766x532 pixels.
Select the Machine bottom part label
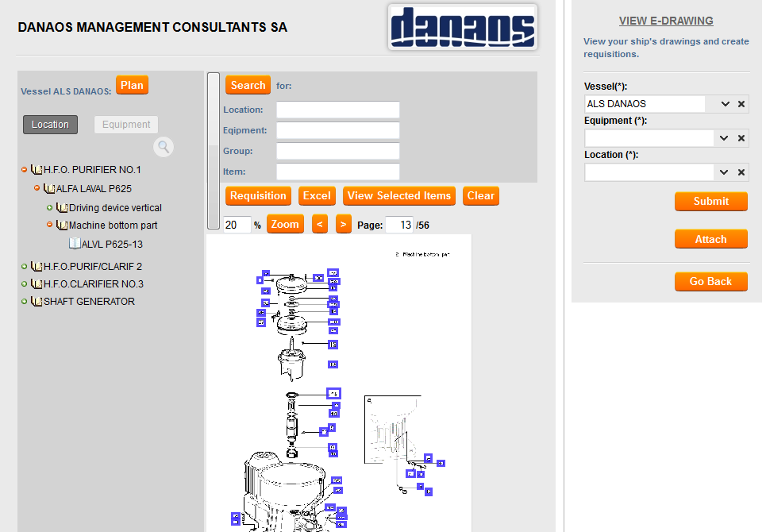(114, 226)
